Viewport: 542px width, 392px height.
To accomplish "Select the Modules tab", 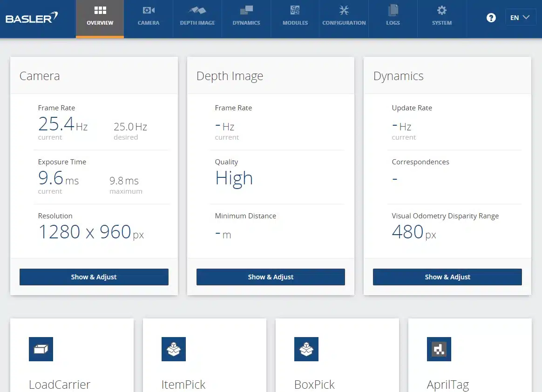I will coord(295,16).
